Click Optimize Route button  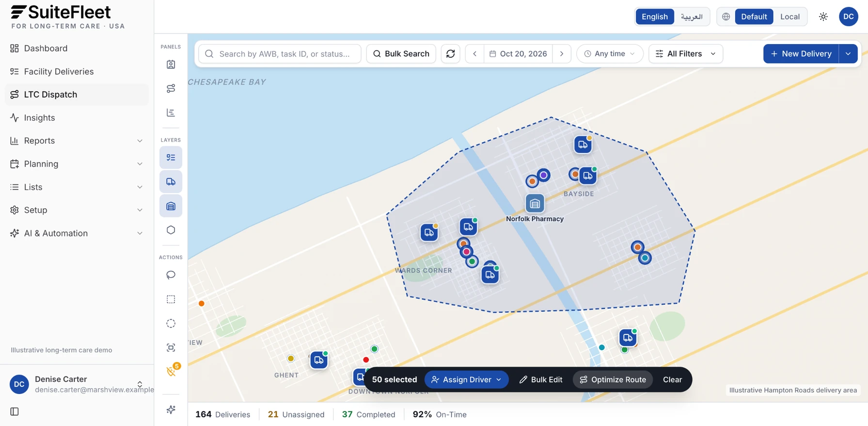(x=613, y=379)
